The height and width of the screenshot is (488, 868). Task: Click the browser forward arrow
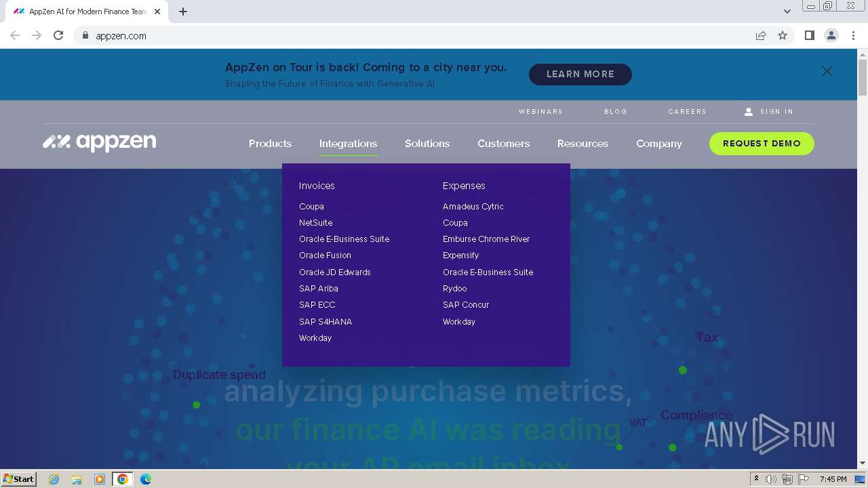click(x=37, y=35)
